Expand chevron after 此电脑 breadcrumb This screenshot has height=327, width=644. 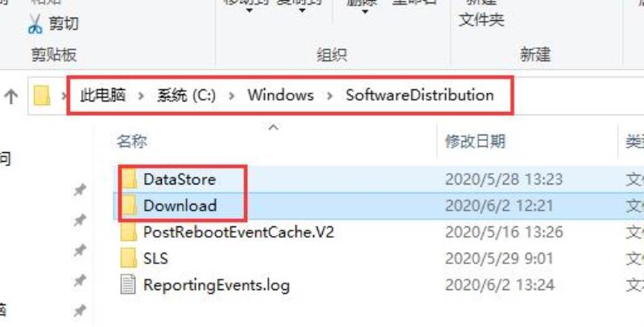[142, 96]
